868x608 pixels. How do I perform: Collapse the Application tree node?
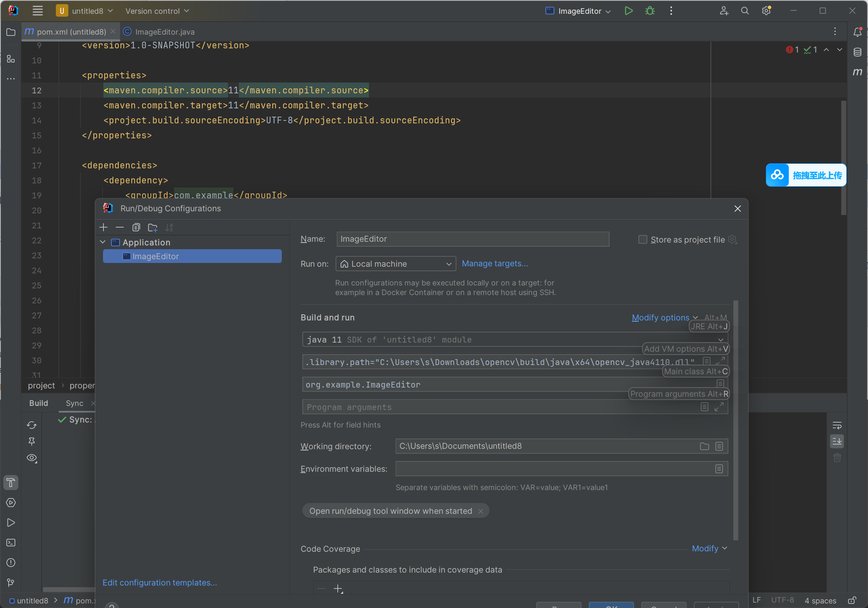[103, 242]
